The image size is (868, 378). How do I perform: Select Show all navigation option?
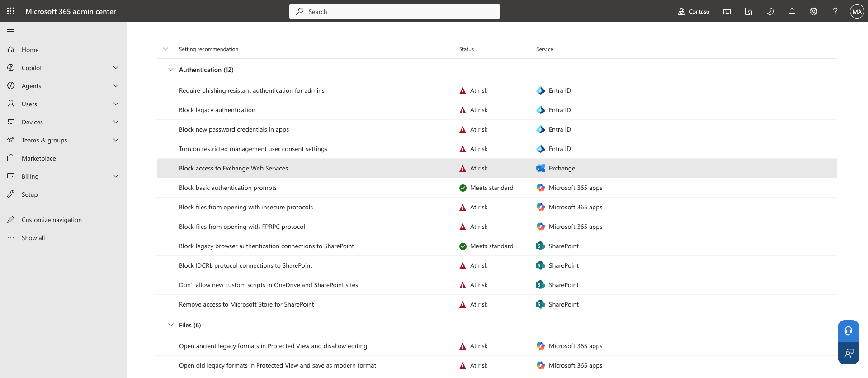pyautogui.click(x=33, y=238)
